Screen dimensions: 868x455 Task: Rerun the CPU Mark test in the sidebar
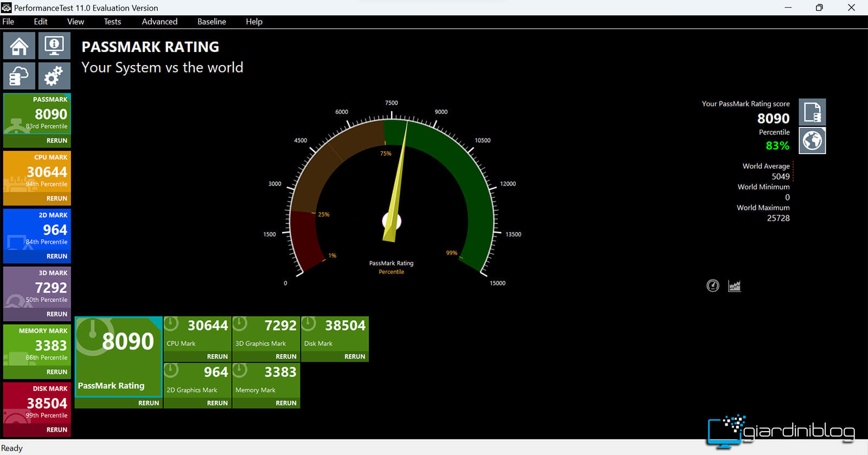[x=57, y=198]
